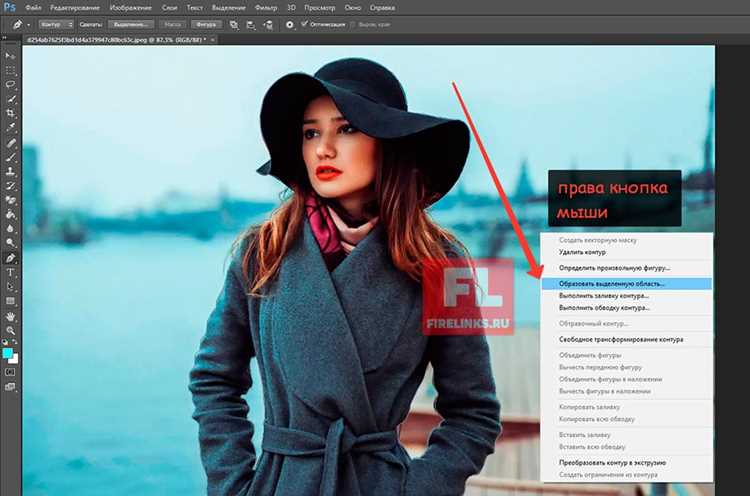Select the Crop tool
750x496 pixels.
[10, 113]
